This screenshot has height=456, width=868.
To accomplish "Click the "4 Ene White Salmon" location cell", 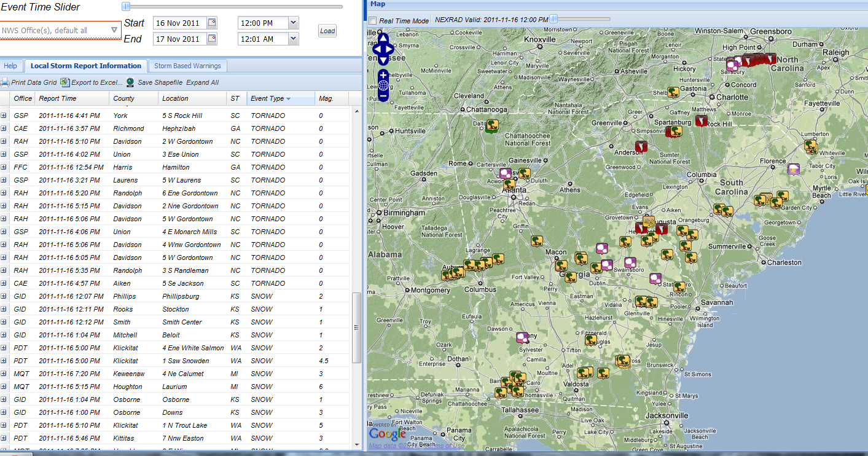I will (x=193, y=348).
